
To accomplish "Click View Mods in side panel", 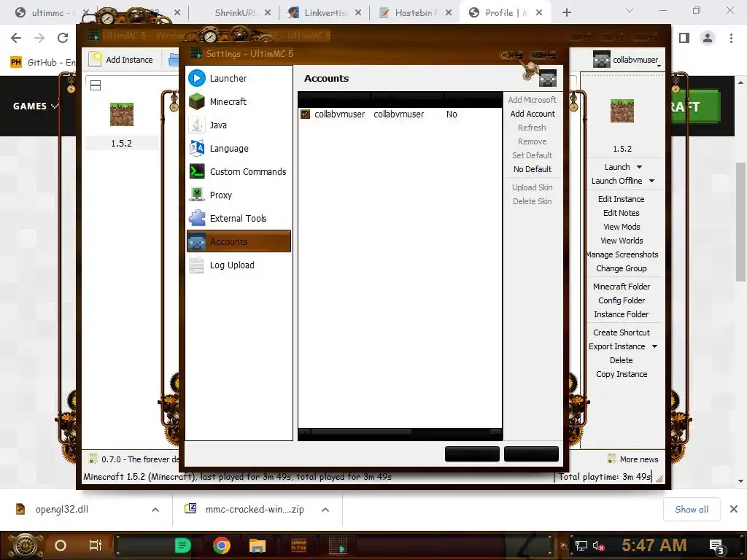I will (622, 227).
